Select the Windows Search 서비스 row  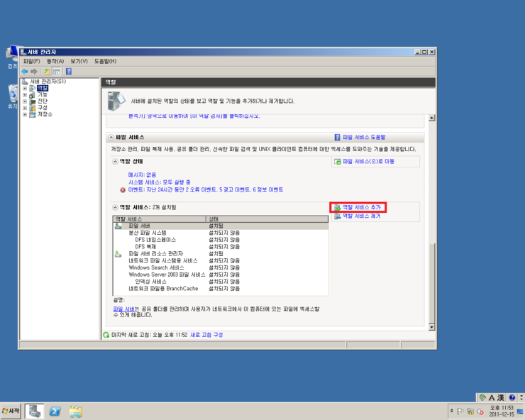pos(221,267)
